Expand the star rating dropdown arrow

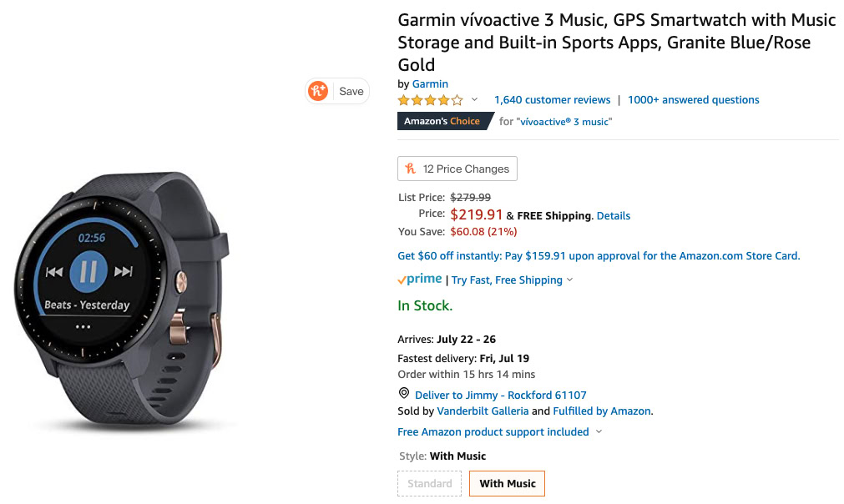tap(474, 100)
